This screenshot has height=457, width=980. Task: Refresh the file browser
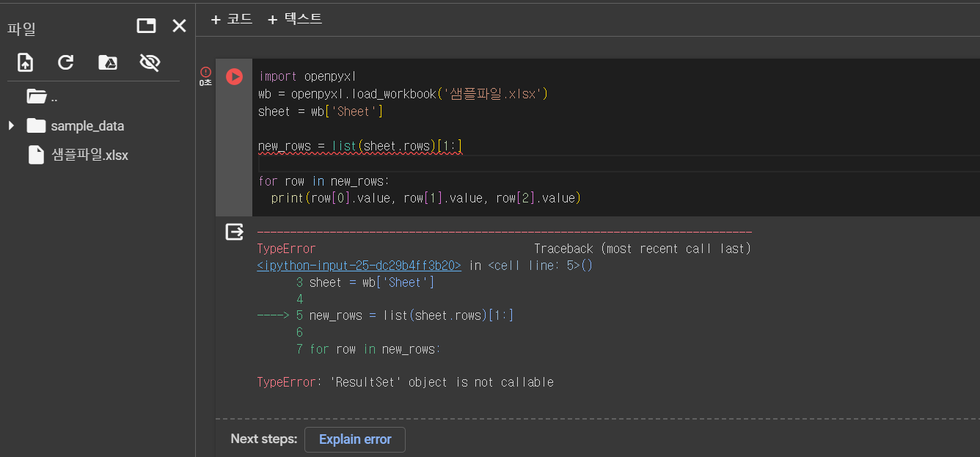(66, 62)
